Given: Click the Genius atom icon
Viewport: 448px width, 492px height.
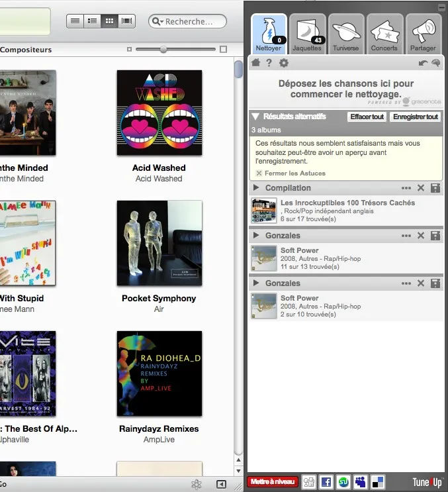Looking at the screenshot, I should click(x=197, y=484).
